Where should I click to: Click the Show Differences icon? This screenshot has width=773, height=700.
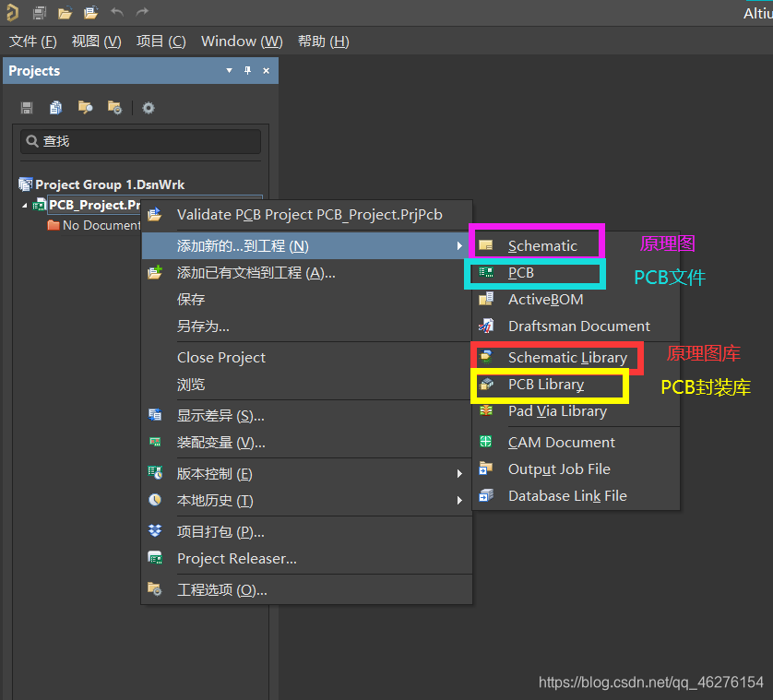pyautogui.click(x=155, y=415)
